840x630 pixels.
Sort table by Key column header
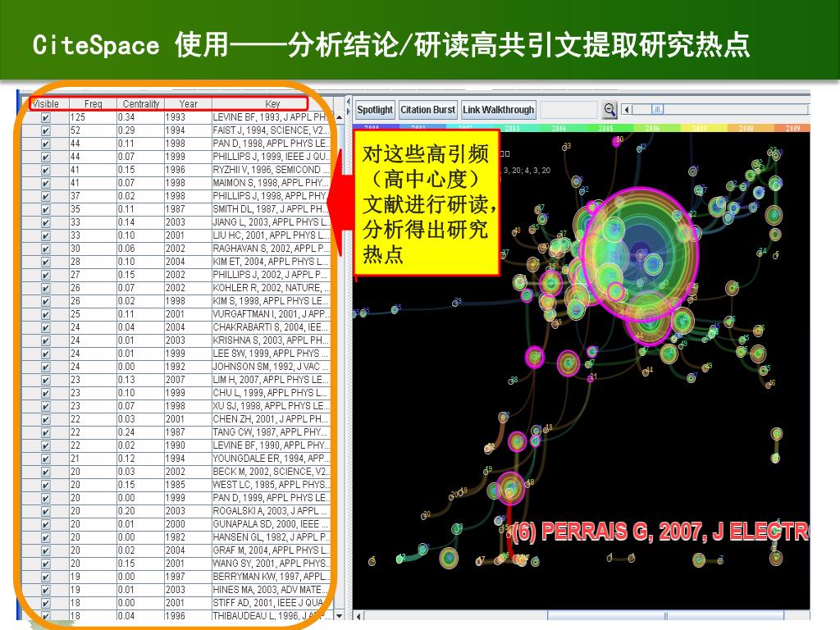pos(272,104)
